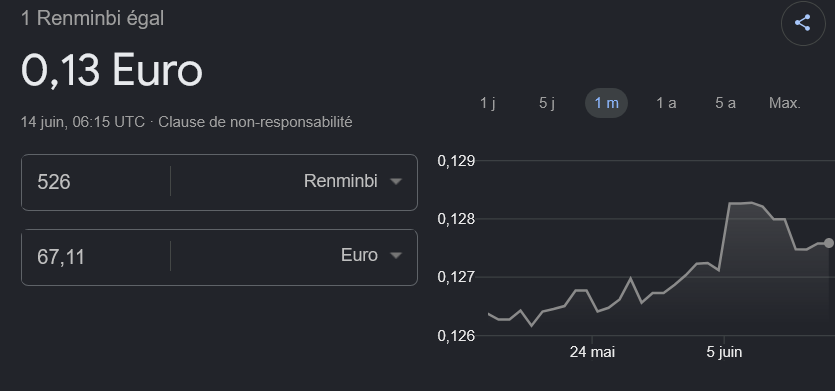Click the 5 juin date label
This screenshot has height=391, width=835.
(x=724, y=352)
